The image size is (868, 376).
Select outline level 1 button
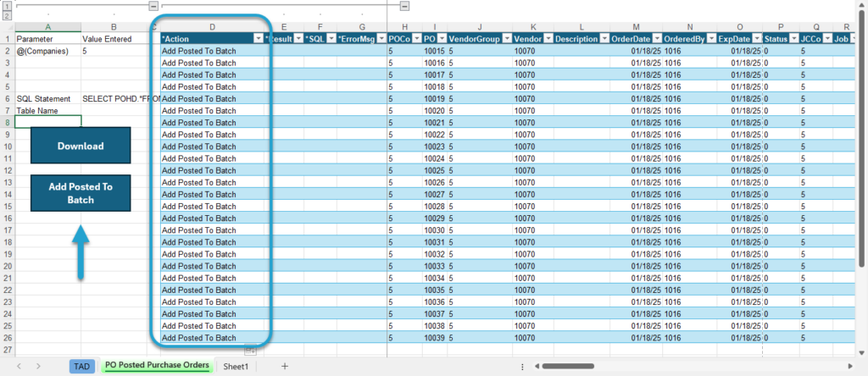coord(7,6)
